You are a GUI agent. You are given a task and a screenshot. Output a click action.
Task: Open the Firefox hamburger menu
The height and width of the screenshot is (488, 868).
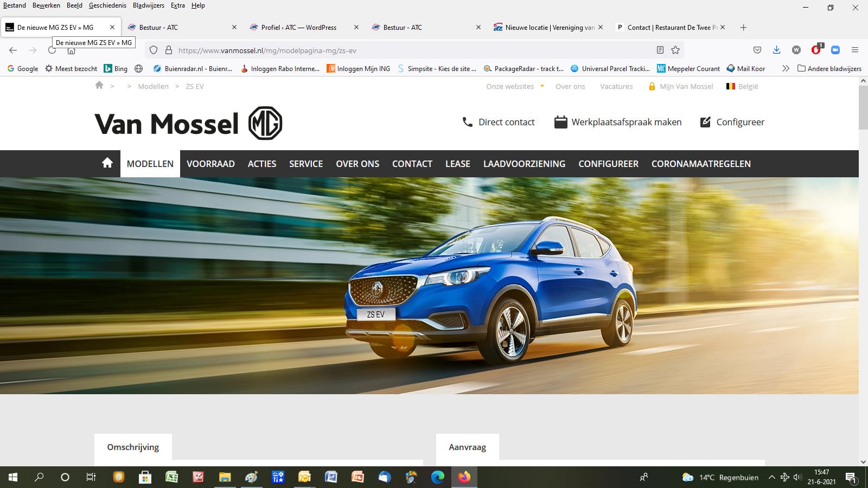pos(855,50)
